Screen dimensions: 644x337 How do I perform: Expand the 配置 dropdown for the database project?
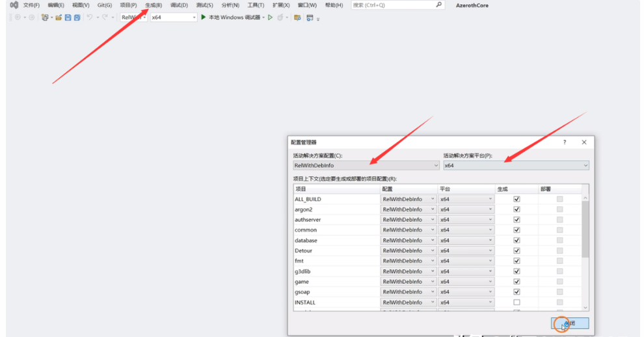pos(433,241)
